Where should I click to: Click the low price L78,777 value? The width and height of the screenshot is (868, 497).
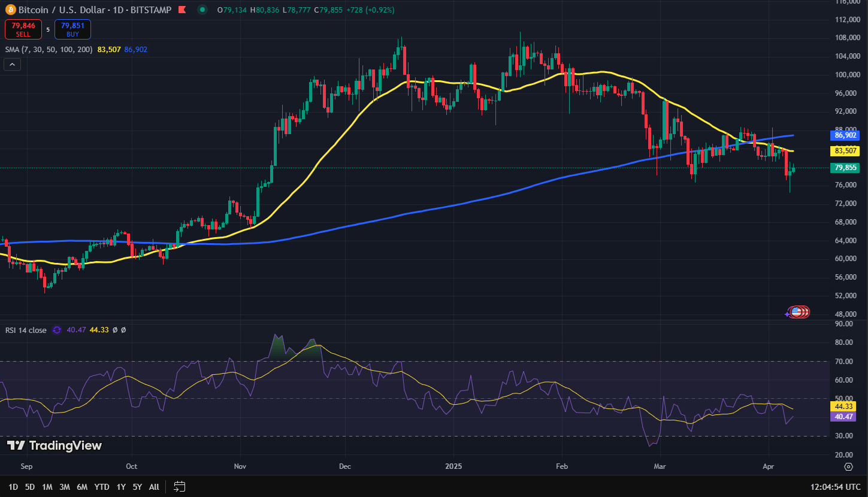pos(297,10)
